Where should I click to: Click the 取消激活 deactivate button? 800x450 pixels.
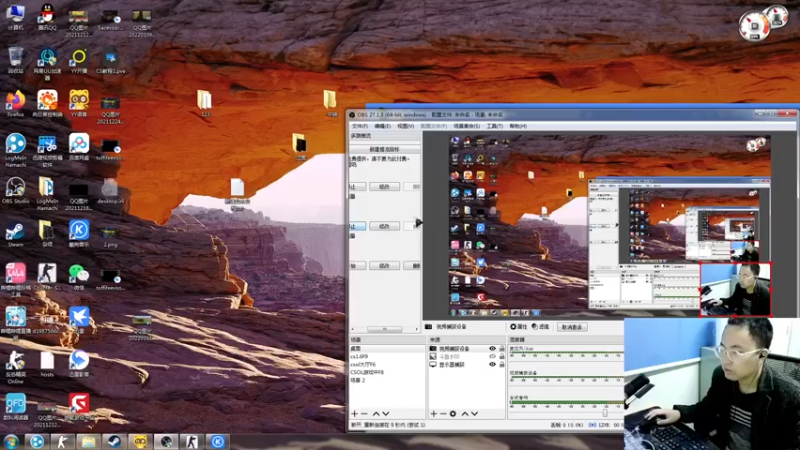coord(571,327)
